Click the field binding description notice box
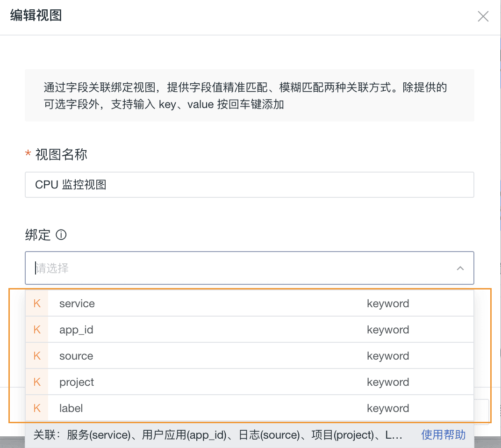501x448 pixels. pyautogui.click(x=249, y=95)
